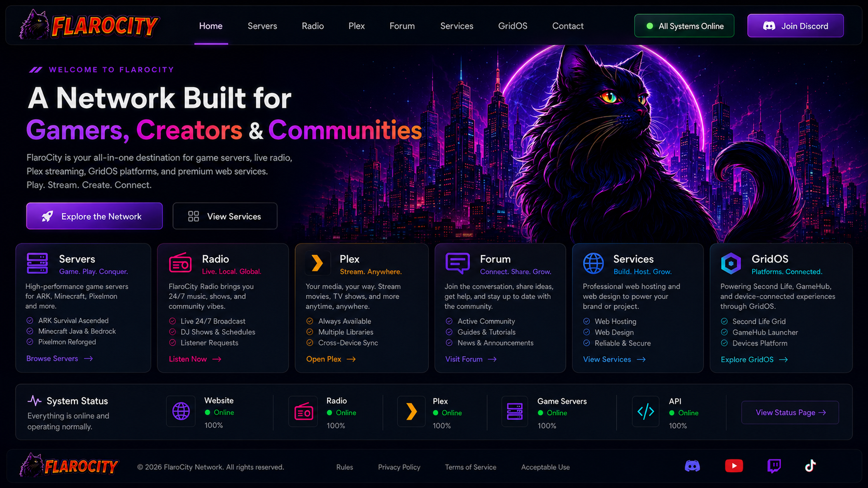Click Explore the Network button
The image size is (868, 488).
pos(94,216)
